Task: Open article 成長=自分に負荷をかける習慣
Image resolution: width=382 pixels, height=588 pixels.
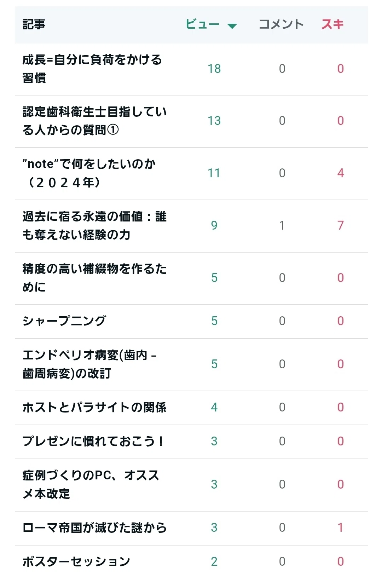Action: click(x=92, y=69)
